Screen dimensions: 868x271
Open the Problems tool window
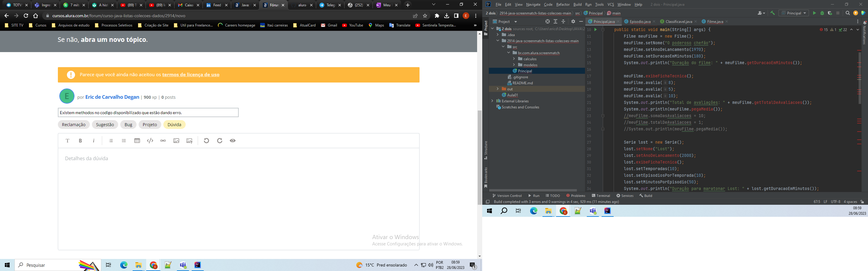click(576, 196)
